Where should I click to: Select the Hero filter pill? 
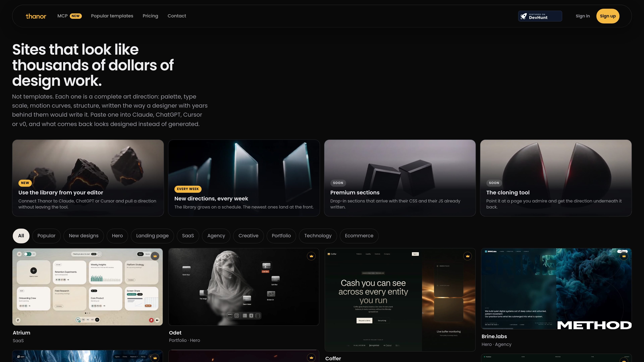coord(117,236)
